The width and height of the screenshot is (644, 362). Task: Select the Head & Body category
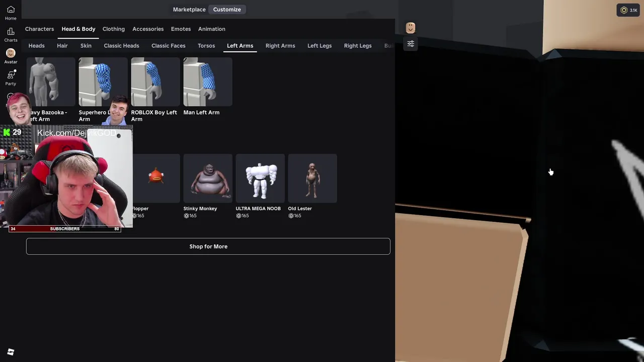click(78, 29)
